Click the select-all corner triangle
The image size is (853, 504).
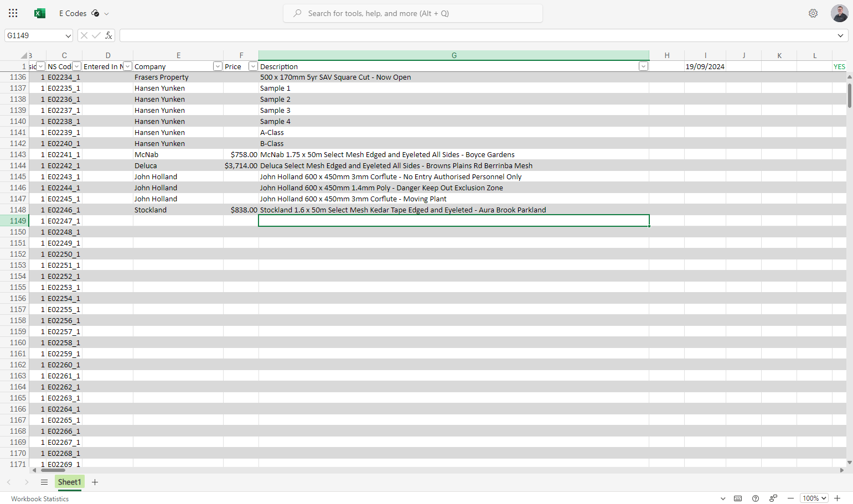point(24,55)
